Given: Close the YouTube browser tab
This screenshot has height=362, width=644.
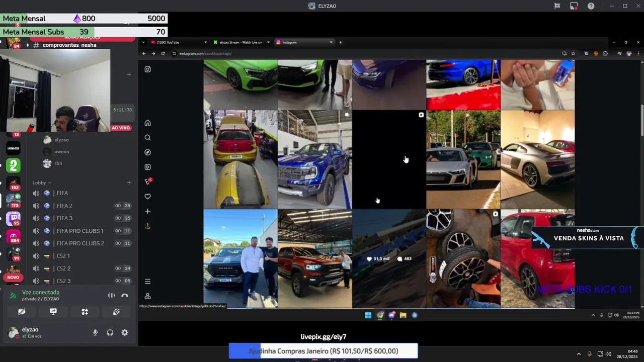Looking at the screenshot, I should pos(206,42).
